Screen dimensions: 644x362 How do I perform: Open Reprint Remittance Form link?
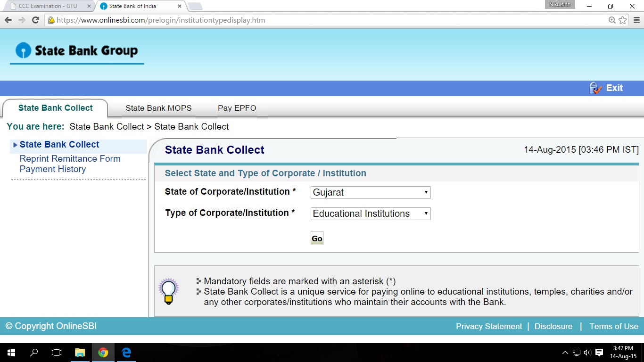pyautogui.click(x=70, y=159)
